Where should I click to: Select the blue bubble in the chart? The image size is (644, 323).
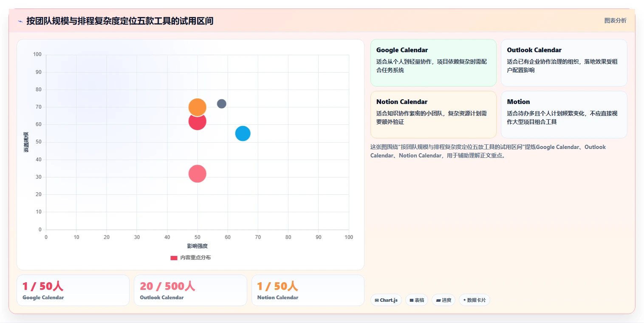click(x=243, y=133)
